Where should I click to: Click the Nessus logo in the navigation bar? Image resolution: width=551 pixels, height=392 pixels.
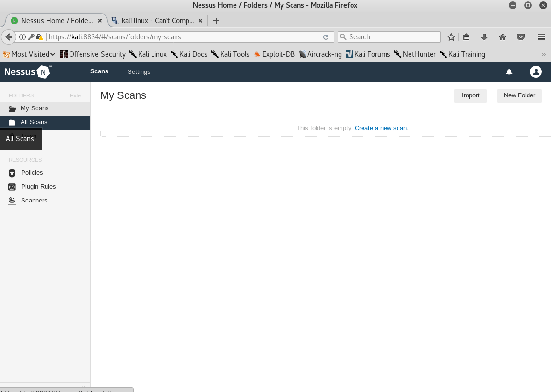click(27, 71)
